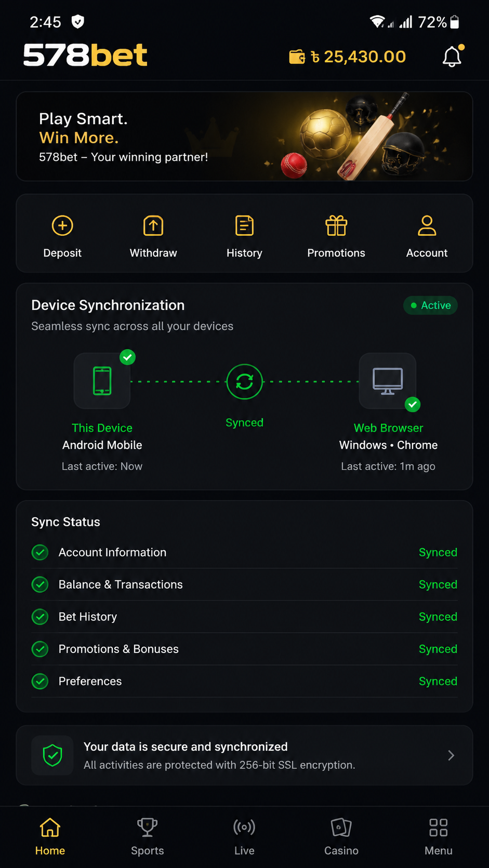
Task: Go to Account profile icon
Action: click(x=427, y=226)
